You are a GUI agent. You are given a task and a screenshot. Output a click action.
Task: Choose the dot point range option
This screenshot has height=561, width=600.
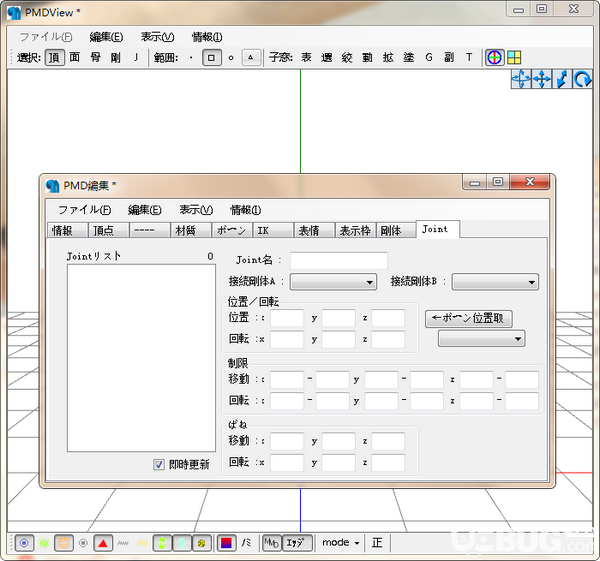pos(191,58)
